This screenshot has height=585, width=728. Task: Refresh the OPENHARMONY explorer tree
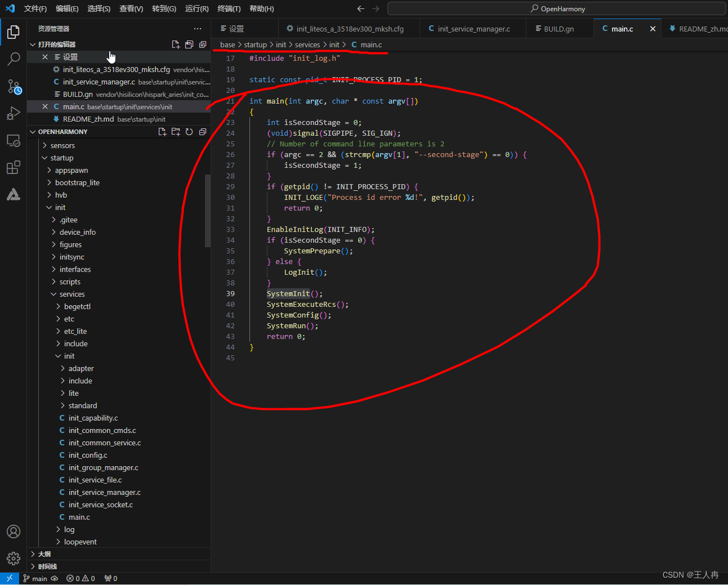[x=189, y=132]
